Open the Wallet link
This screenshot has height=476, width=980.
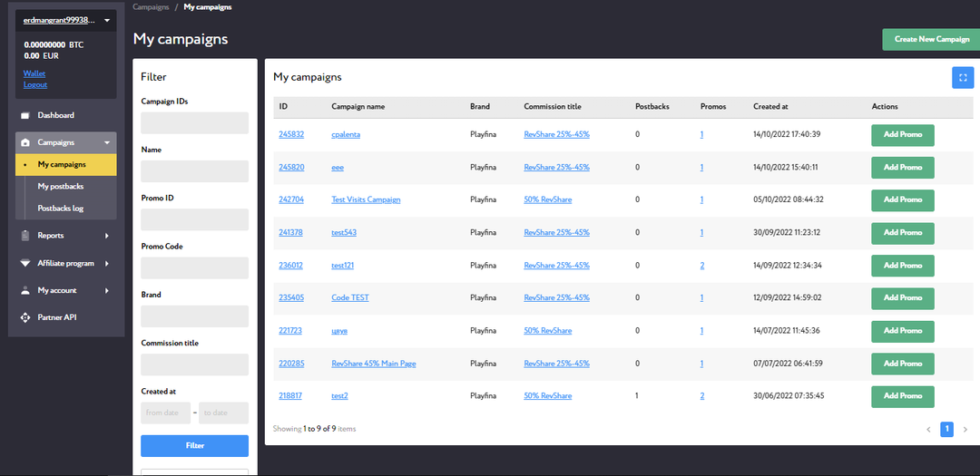point(34,73)
